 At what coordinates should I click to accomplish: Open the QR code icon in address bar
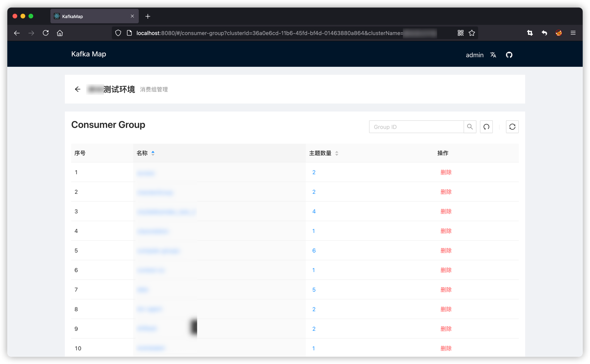coord(460,33)
